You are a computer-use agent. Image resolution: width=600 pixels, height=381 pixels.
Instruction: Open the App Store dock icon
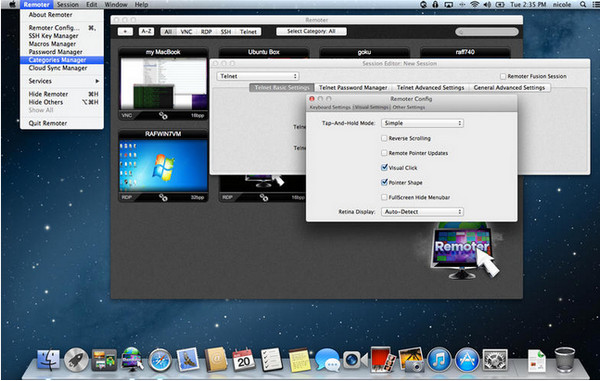pos(467,360)
